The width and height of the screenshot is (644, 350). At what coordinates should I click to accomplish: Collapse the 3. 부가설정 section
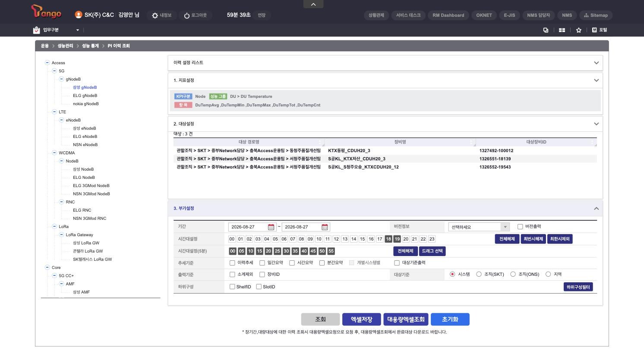[x=596, y=209]
